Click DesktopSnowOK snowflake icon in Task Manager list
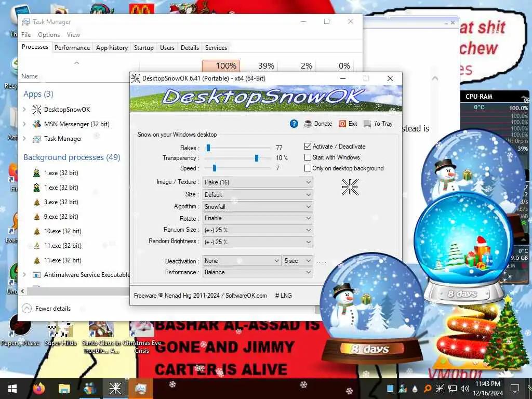Screen dimensions: 532x399 tap(37, 109)
